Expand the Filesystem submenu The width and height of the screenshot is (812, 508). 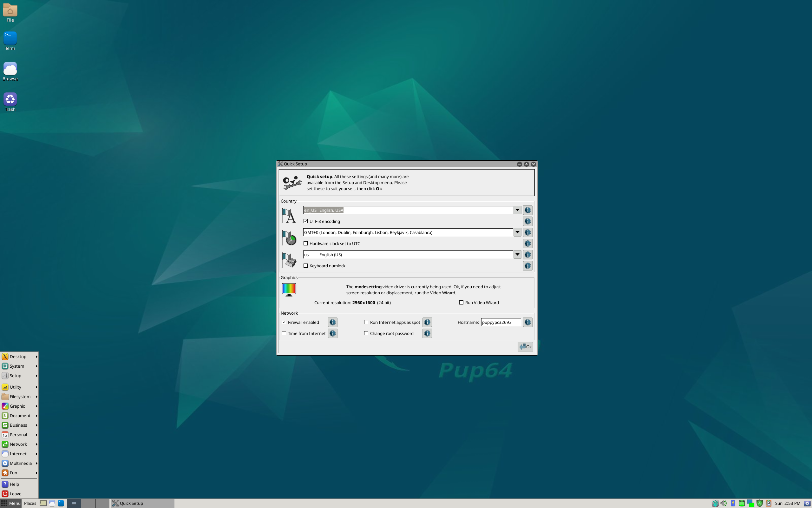(x=19, y=397)
